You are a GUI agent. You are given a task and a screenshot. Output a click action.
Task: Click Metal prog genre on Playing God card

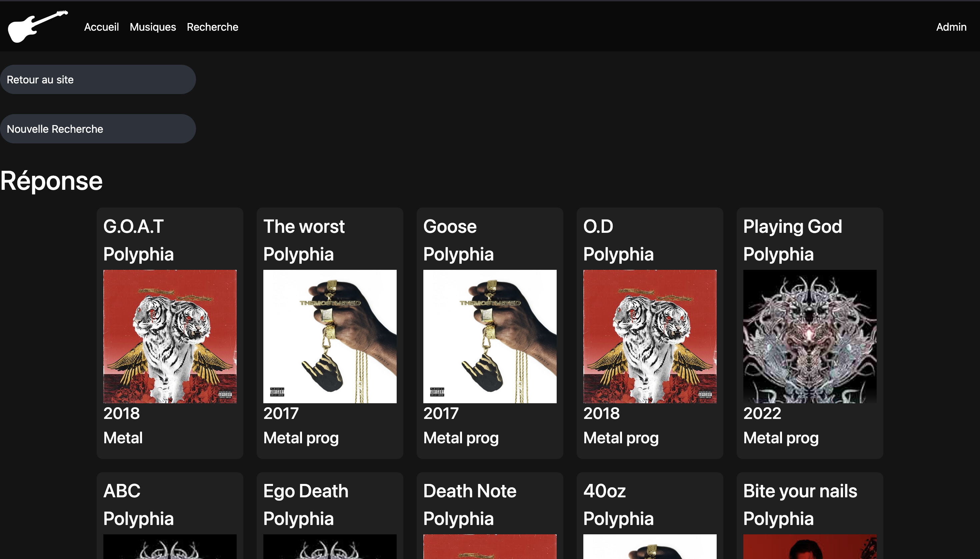click(x=781, y=439)
